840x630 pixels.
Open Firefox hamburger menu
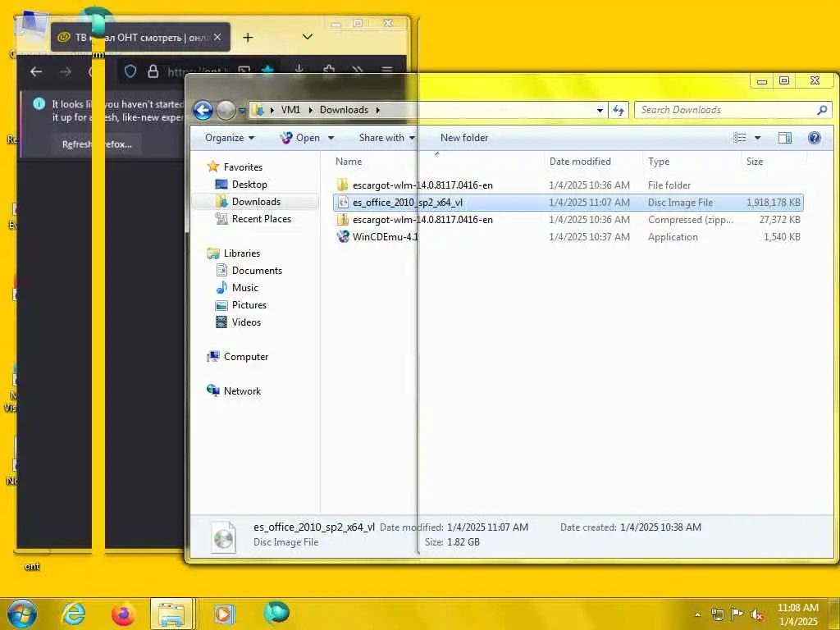pyautogui.click(x=387, y=71)
